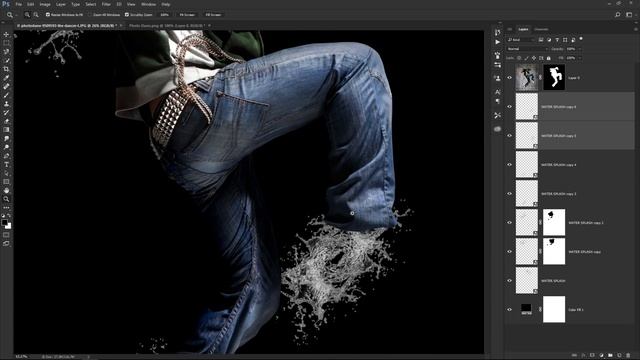
Task: Select the Eraser tool
Action: (6, 121)
